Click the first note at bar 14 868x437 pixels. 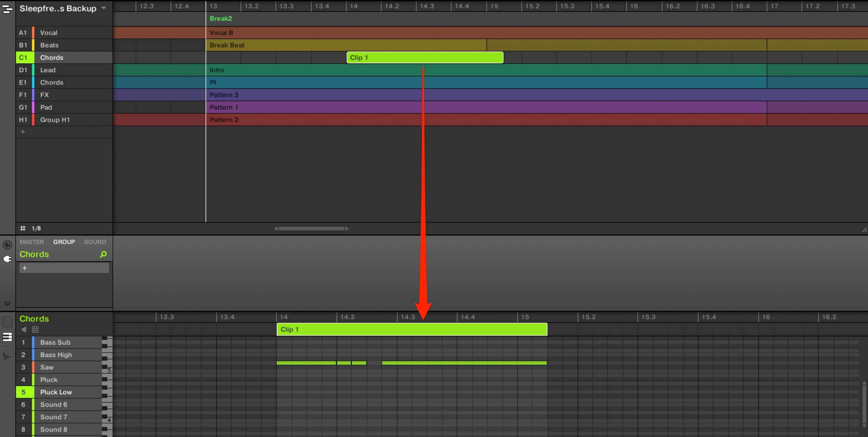point(306,363)
